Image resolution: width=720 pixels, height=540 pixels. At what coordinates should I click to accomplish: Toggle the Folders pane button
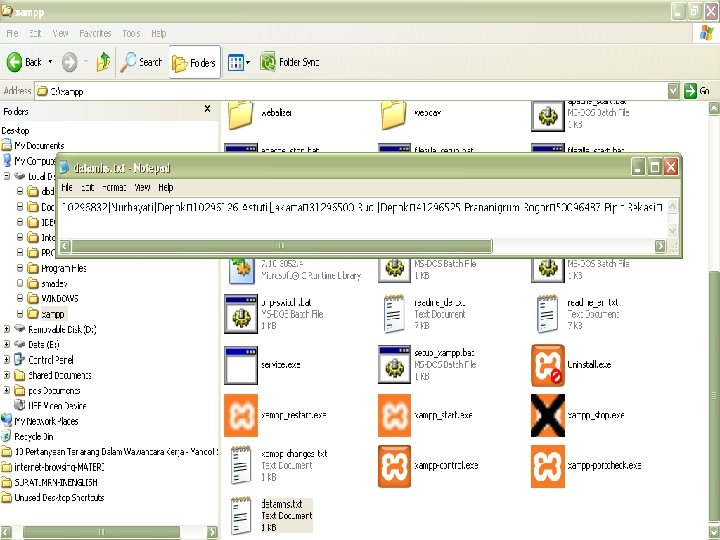click(x=195, y=62)
